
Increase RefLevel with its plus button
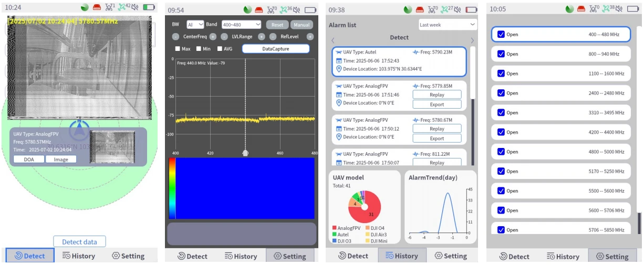pos(310,37)
